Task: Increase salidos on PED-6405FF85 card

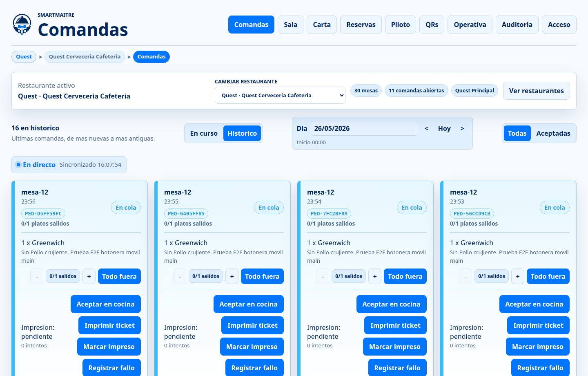Action: click(232, 276)
